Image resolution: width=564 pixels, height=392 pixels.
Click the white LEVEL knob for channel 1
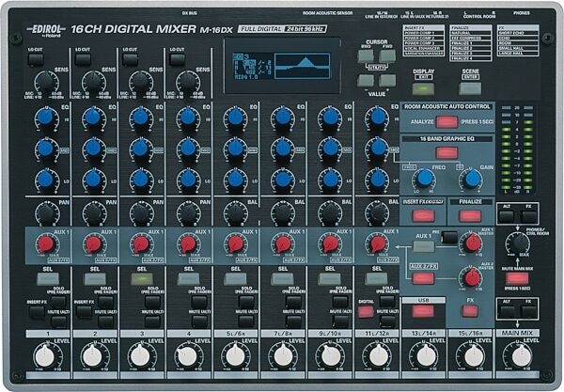(45, 357)
